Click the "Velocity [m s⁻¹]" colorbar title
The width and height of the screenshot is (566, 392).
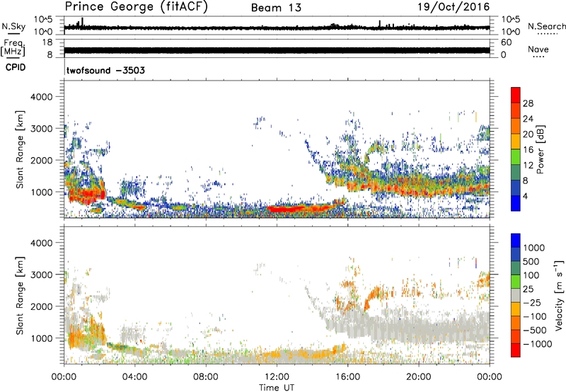(x=559, y=295)
